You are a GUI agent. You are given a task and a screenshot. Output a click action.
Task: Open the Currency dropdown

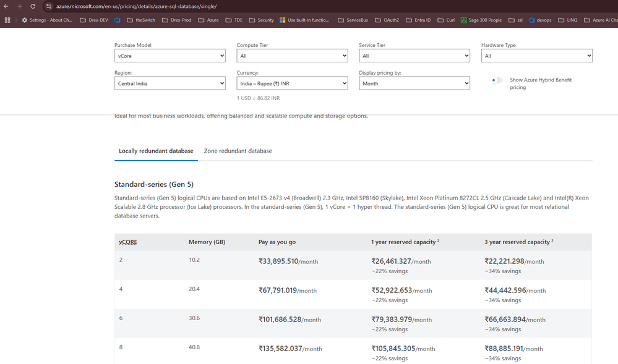click(x=292, y=83)
